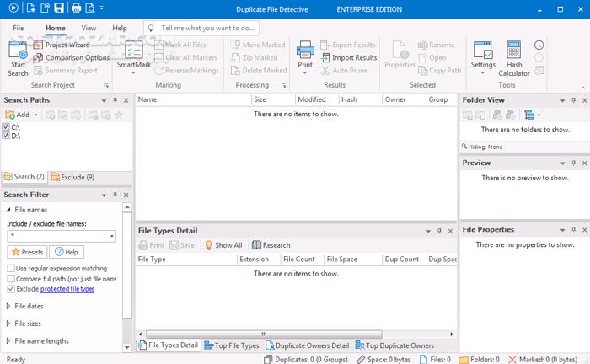Open Search Paths panel options arrow
Viewport: 590px width, 364px height.
pyautogui.click(x=104, y=100)
